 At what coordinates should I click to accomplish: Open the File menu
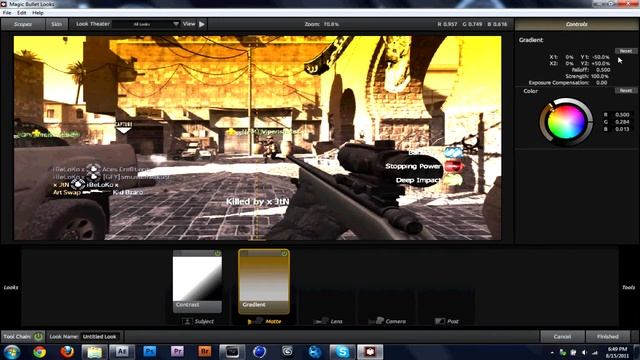(7, 13)
